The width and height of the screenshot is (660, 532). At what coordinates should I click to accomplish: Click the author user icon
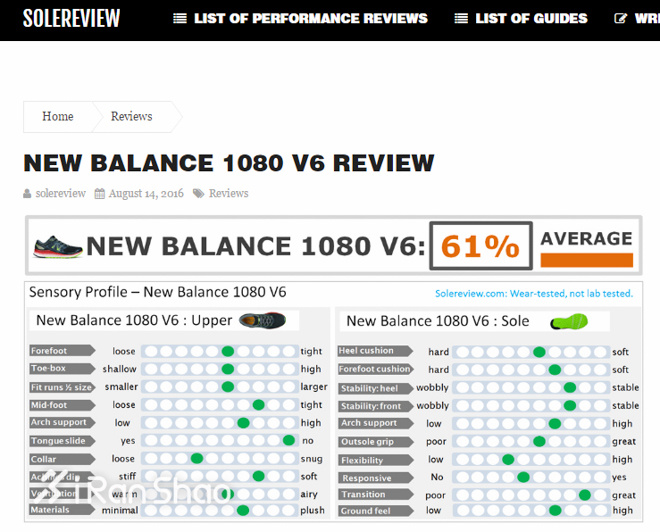[x=28, y=194]
